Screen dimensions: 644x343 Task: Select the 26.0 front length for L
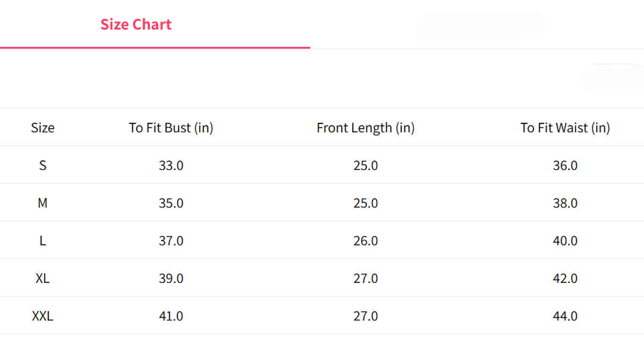[x=365, y=241]
